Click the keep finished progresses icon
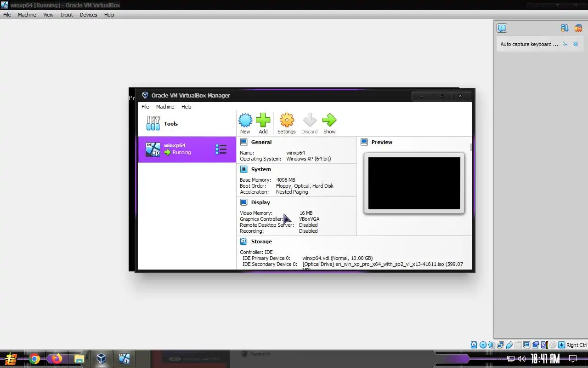 [565, 28]
